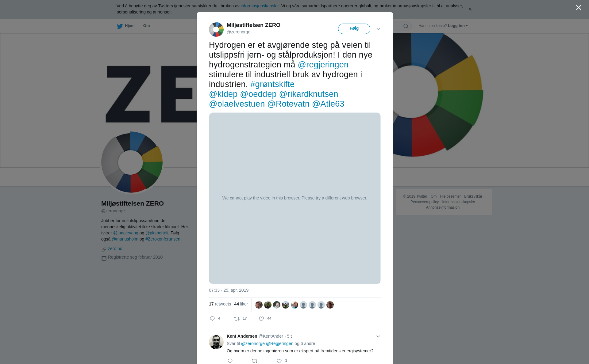Click the Twitter bird Hjem icon

(120, 26)
